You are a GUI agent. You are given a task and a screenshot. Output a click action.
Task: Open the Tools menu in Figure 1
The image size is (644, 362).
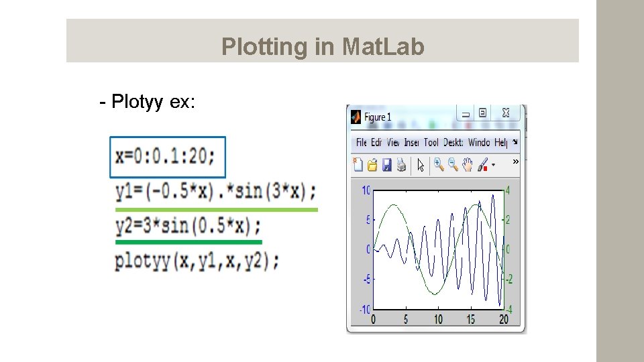pyautogui.click(x=431, y=142)
